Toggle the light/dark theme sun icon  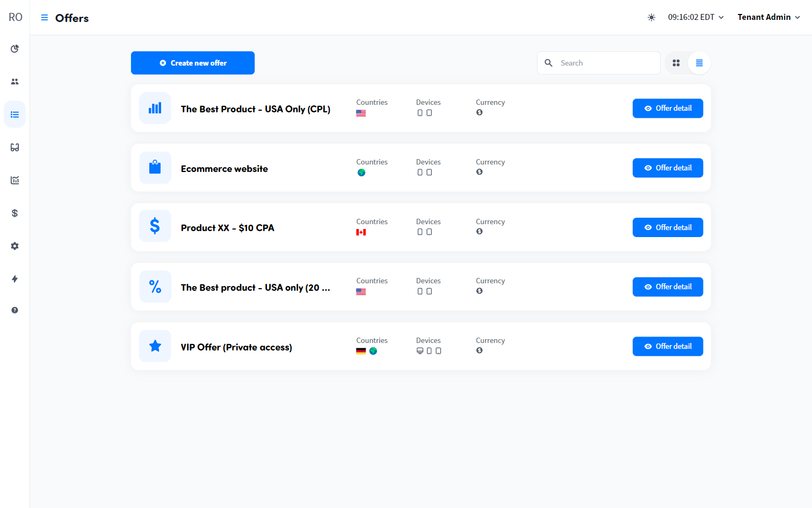651,17
